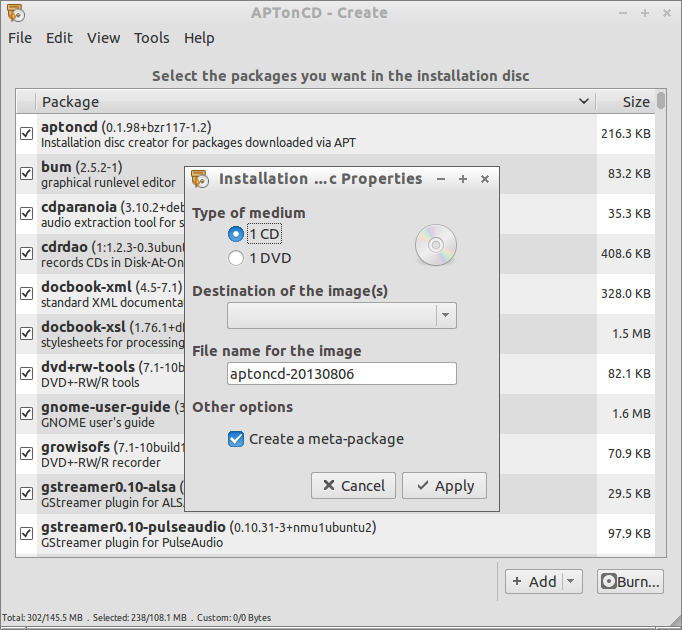682x630 pixels.
Task: Click the 328.0 KB size cell
Action: click(x=625, y=294)
